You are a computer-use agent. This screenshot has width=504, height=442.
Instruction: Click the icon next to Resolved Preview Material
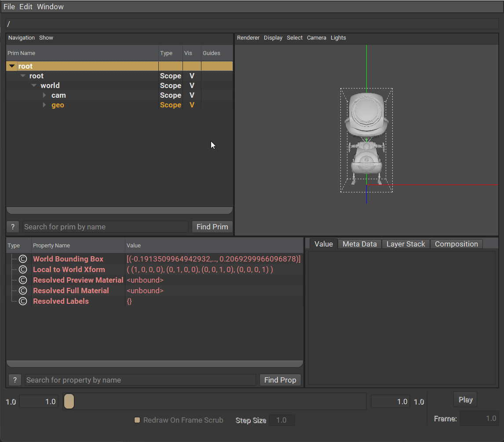pyautogui.click(x=23, y=280)
